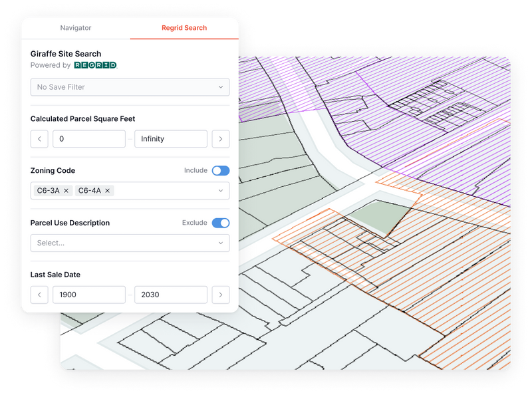Click the Regrid logo

95,65
